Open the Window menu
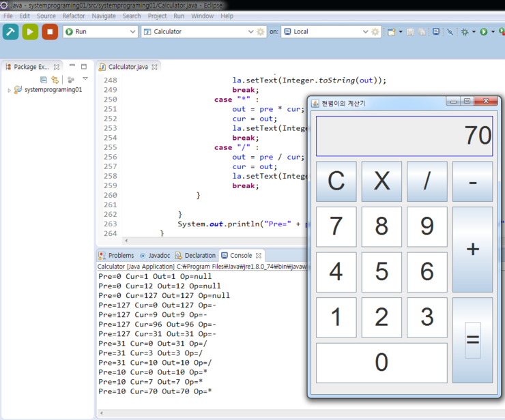 tap(202, 16)
